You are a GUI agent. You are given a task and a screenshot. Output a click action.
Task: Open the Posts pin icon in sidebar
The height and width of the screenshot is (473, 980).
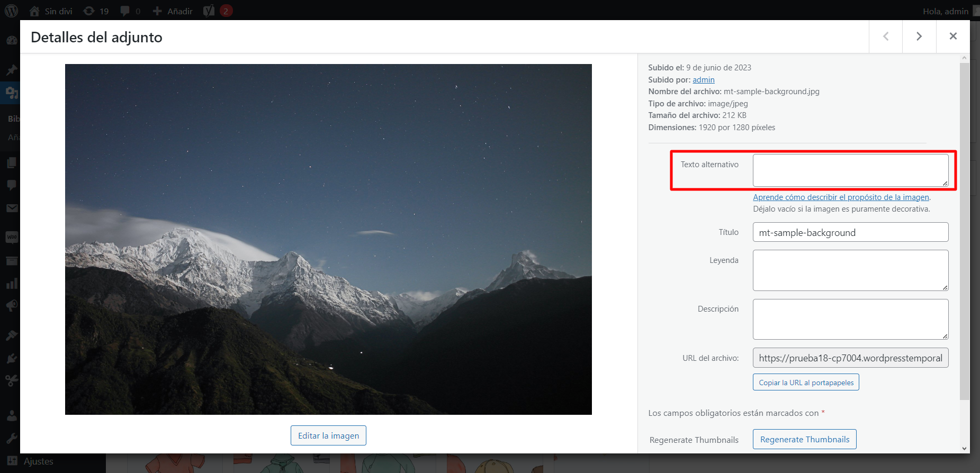click(11, 70)
